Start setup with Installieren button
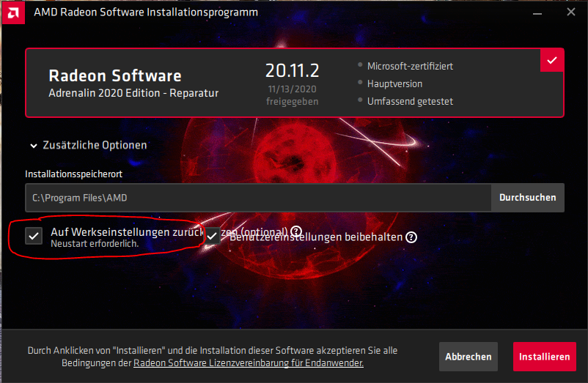588x383 pixels. tap(545, 357)
